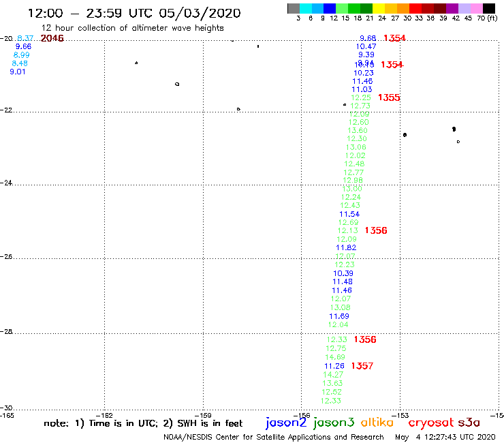504x443 pixels.
Task: Click the '12.02' wave height value
Action: tap(355, 155)
